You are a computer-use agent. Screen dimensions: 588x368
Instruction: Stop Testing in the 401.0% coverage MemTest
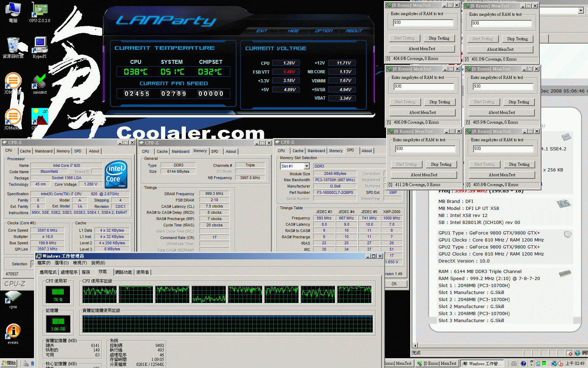[x=517, y=39]
